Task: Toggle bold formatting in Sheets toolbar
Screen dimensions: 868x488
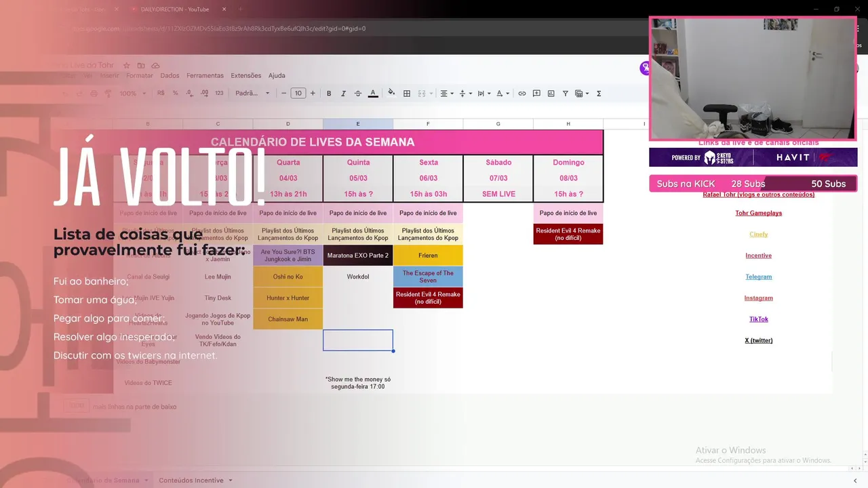Action: tap(329, 94)
